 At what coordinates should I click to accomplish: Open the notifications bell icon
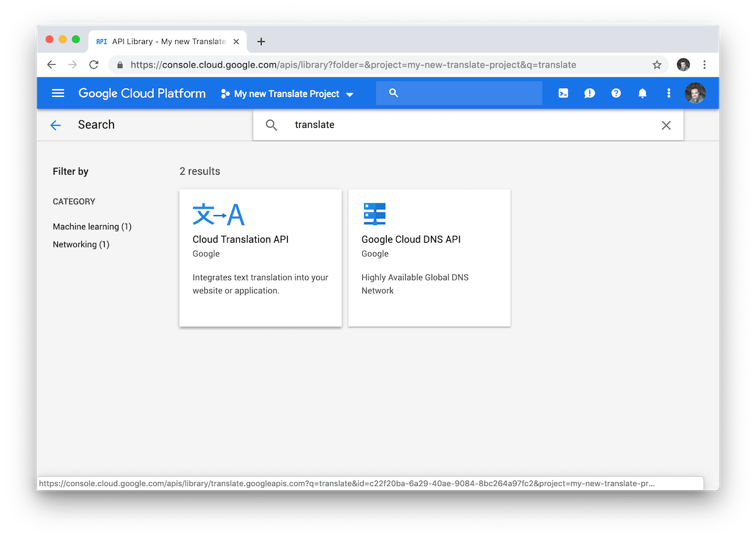tap(642, 93)
